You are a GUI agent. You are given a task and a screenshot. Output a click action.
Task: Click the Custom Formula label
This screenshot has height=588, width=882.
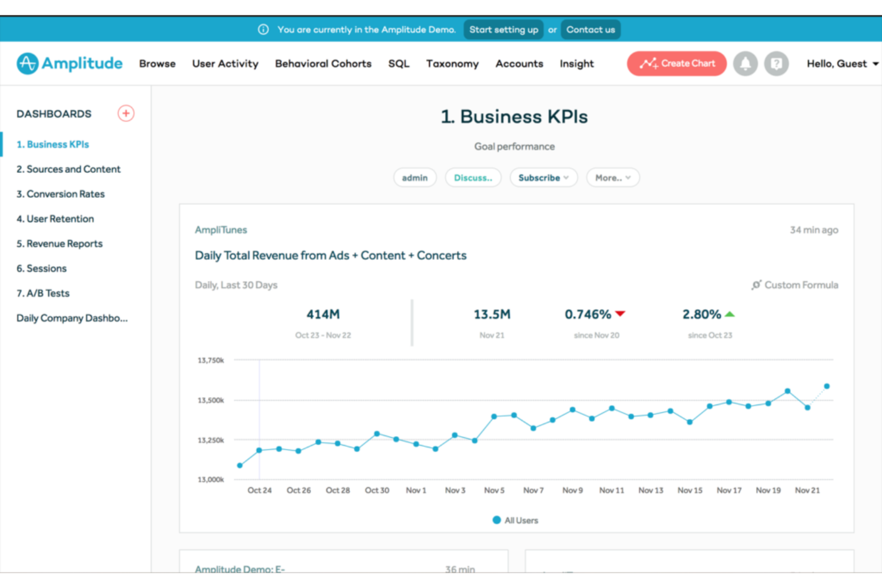(801, 285)
